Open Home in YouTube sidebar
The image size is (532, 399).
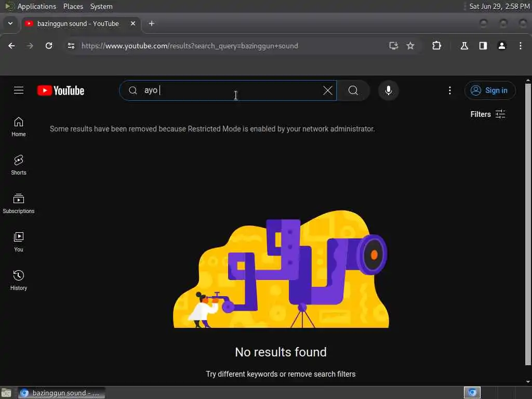(19, 127)
